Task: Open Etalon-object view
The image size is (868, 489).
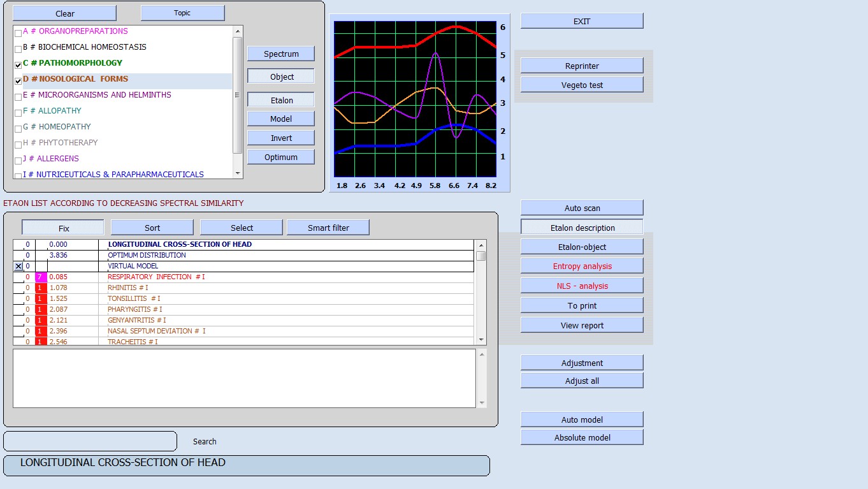Action: click(x=582, y=247)
